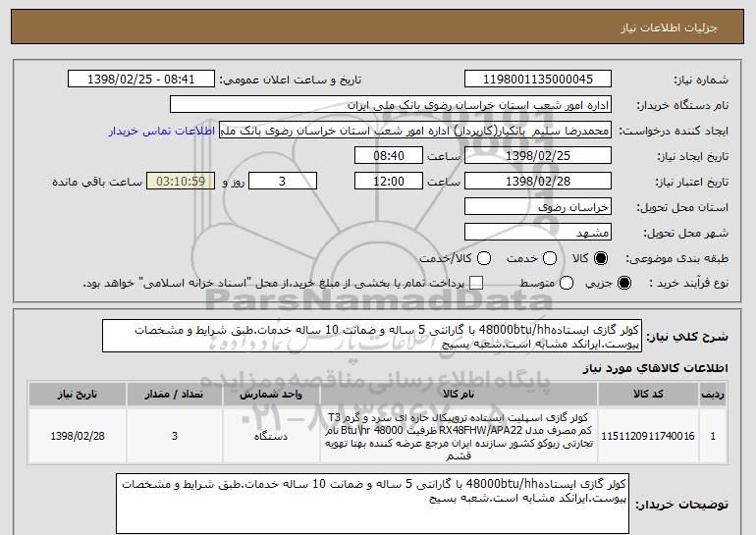The height and width of the screenshot is (535, 756).
Task: Select the خدمت radio button
Action: (550, 258)
